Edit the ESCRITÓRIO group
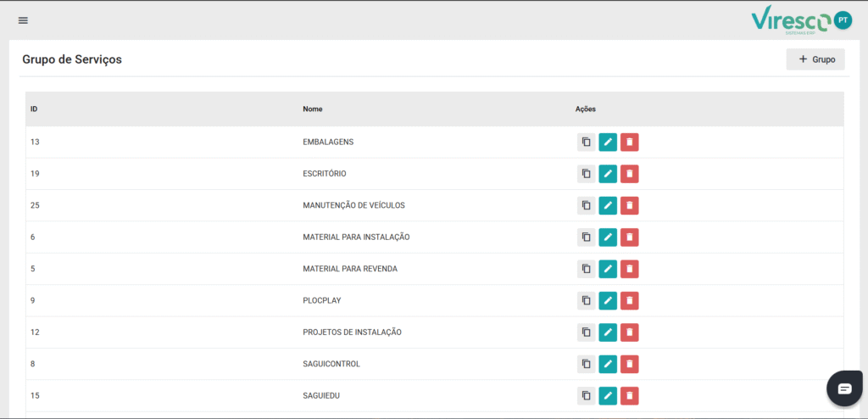This screenshot has height=419, width=868. [608, 174]
